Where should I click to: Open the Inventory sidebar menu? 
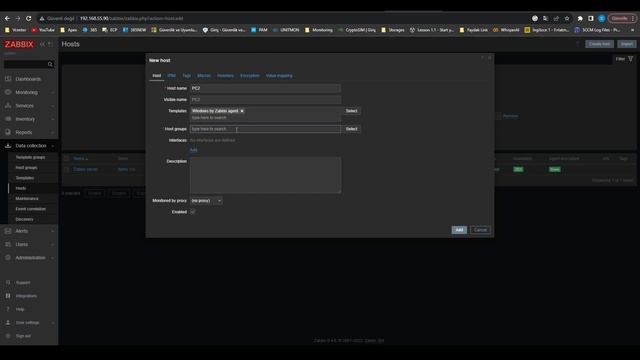[x=25, y=119]
